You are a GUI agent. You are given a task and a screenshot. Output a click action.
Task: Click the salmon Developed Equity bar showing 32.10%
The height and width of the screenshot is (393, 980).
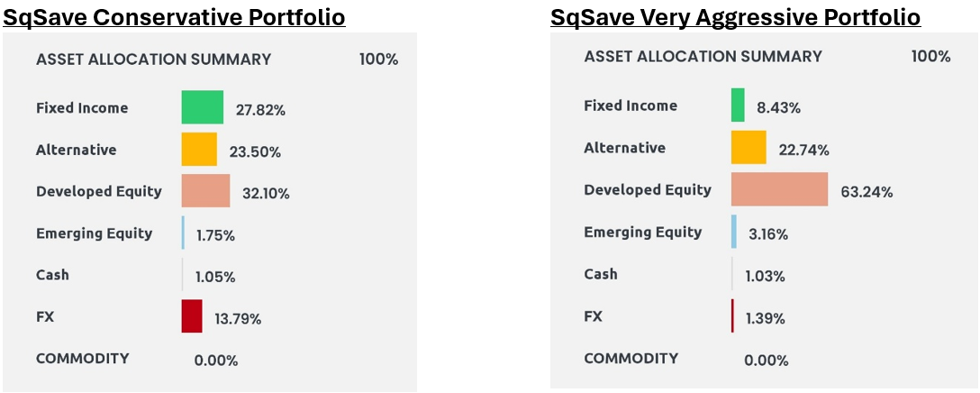(205, 191)
